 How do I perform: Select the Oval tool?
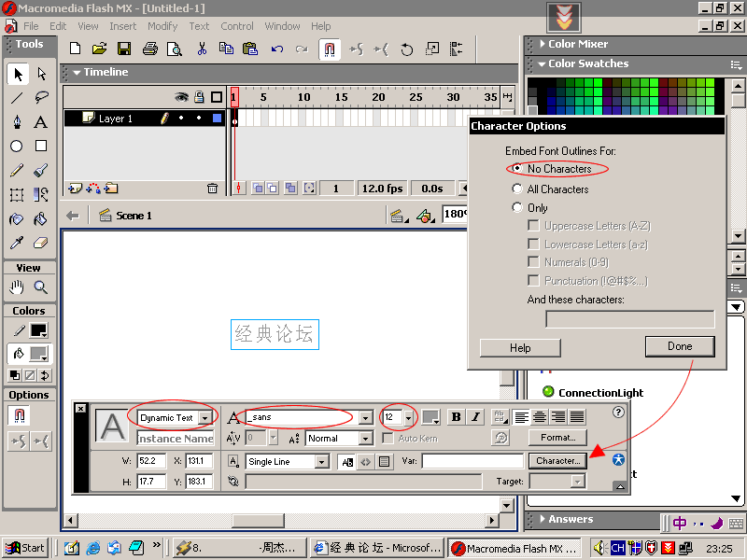(x=17, y=147)
